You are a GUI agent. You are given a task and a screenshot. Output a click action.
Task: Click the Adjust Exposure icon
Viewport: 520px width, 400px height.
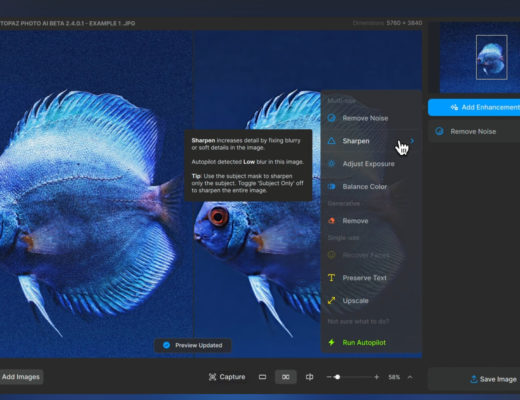(331, 164)
